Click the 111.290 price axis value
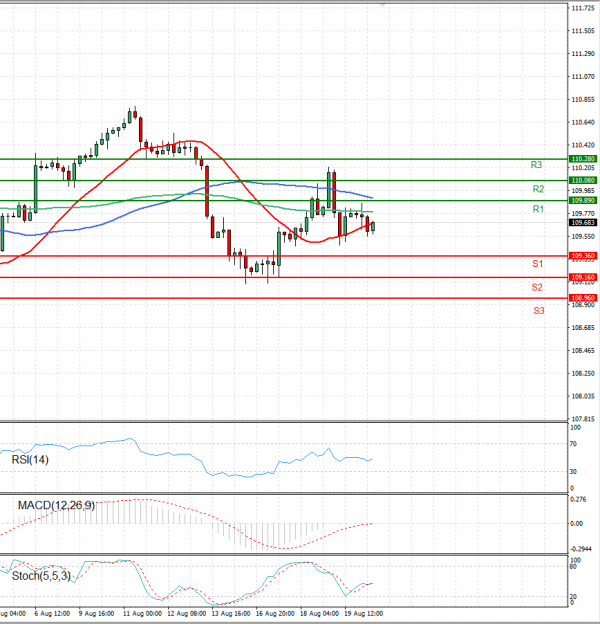Viewport: 600px width, 624px height. [583, 54]
